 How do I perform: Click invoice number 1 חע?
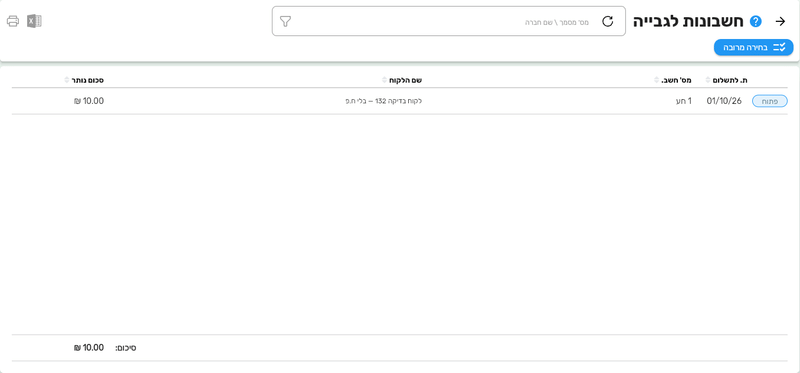684,101
